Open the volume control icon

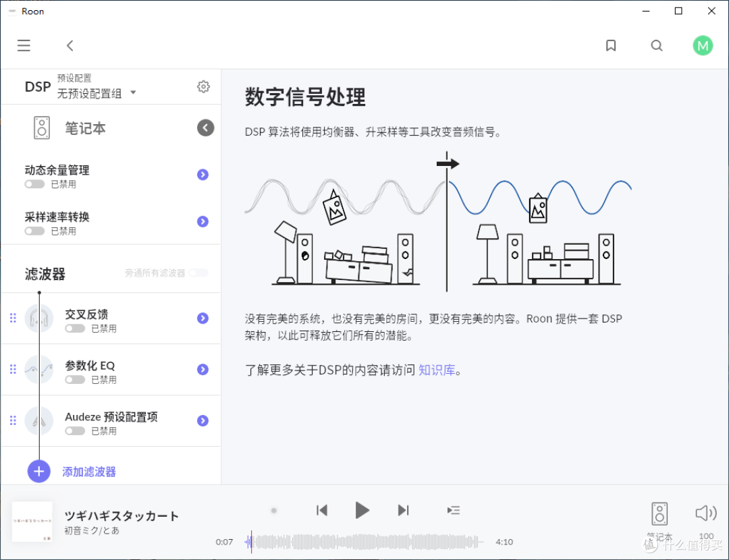(x=705, y=513)
